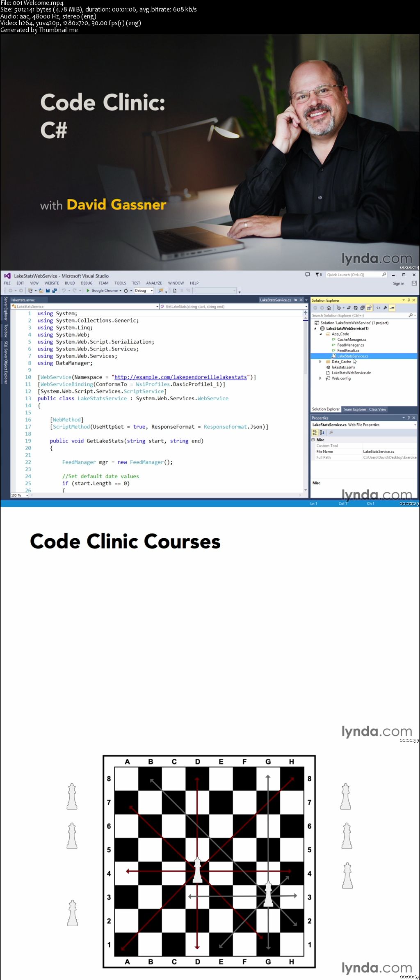Open the DEBUG menu
The height and width of the screenshot is (980, 420).
[87, 283]
